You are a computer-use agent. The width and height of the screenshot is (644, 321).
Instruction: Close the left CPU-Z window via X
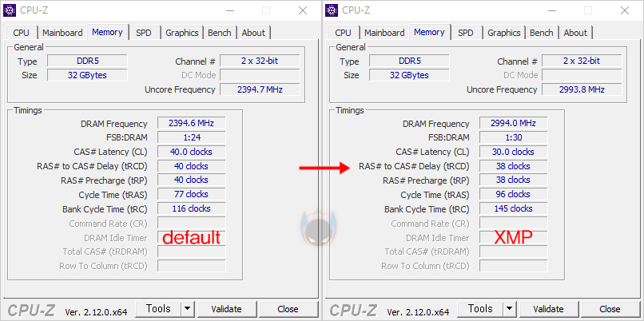(x=303, y=10)
